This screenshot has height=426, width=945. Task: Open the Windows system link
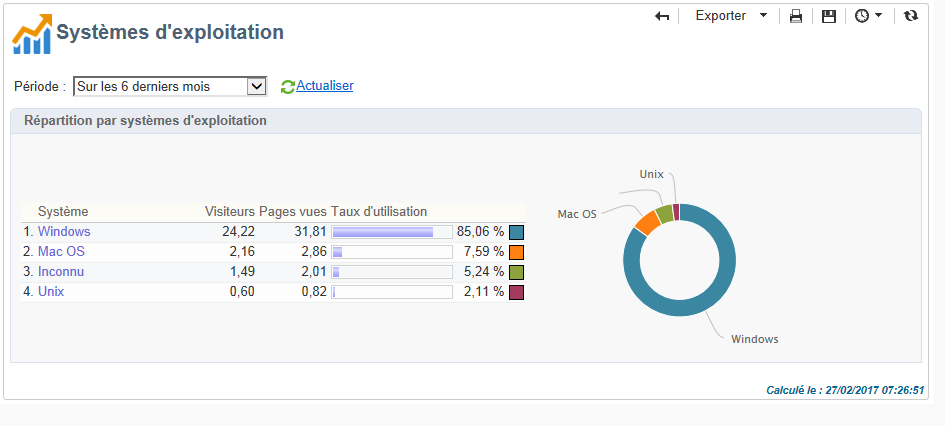coord(64,231)
